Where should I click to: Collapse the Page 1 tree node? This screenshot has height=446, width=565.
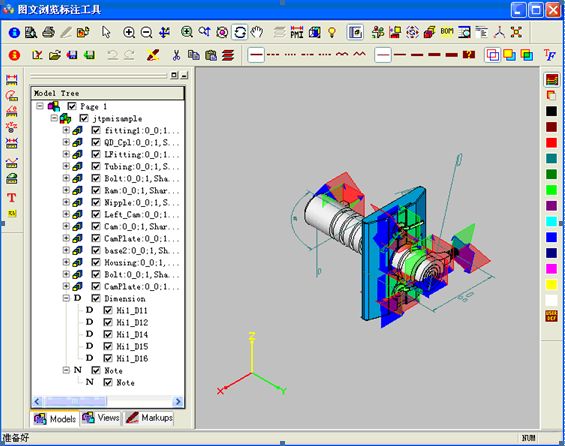[40, 106]
